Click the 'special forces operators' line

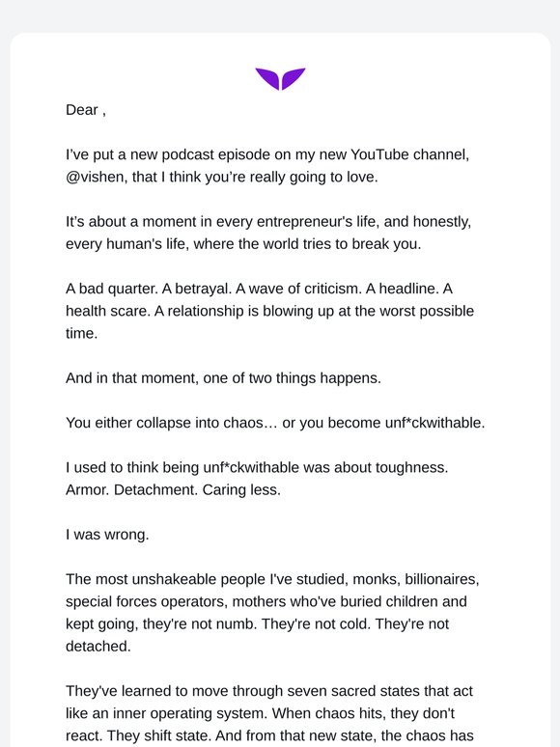coord(266,601)
